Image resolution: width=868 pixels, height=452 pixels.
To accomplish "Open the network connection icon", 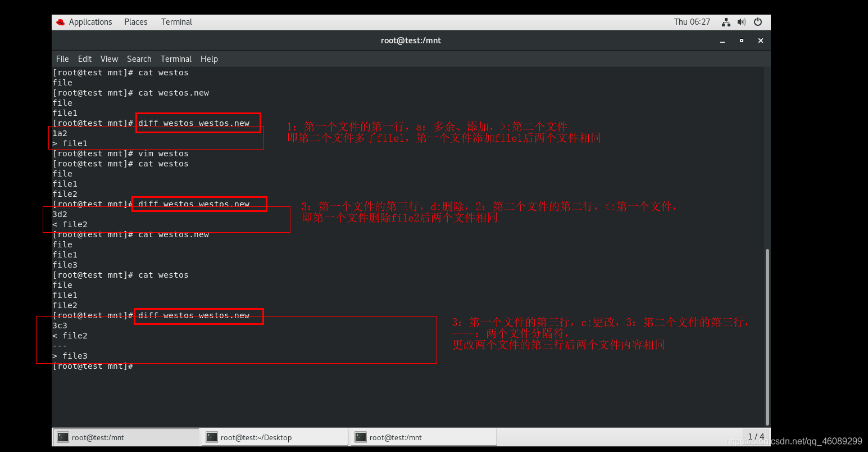I will (x=726, y=22).
